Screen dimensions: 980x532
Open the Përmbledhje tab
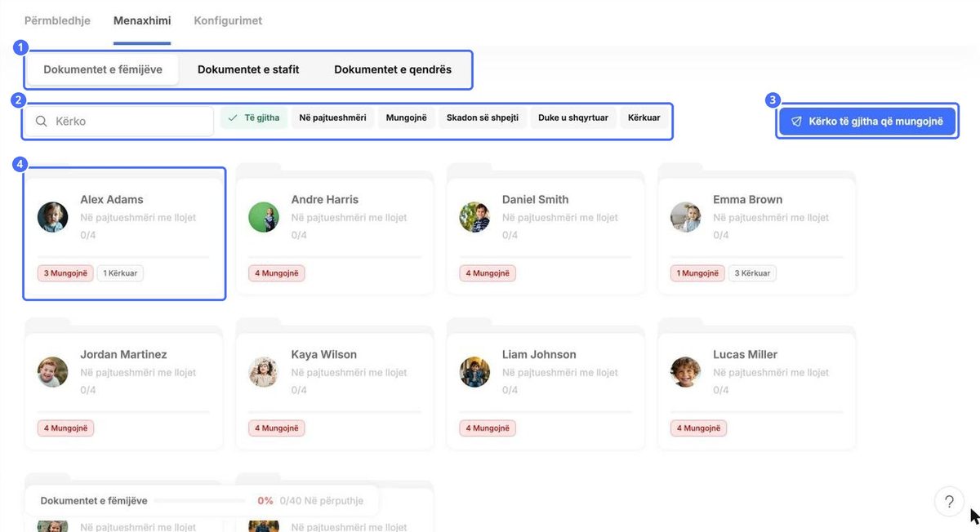point(57,20)
